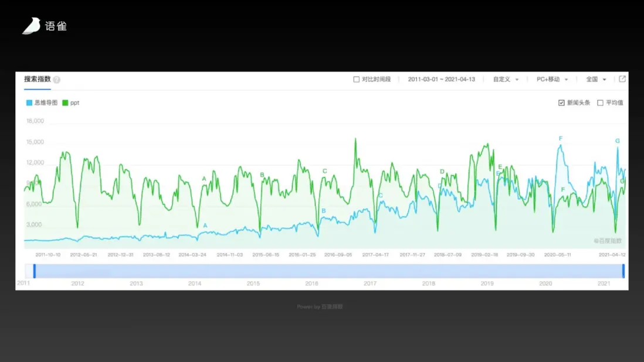
Task: Select the 搜索指数 tab
Action: coord(38,79)
